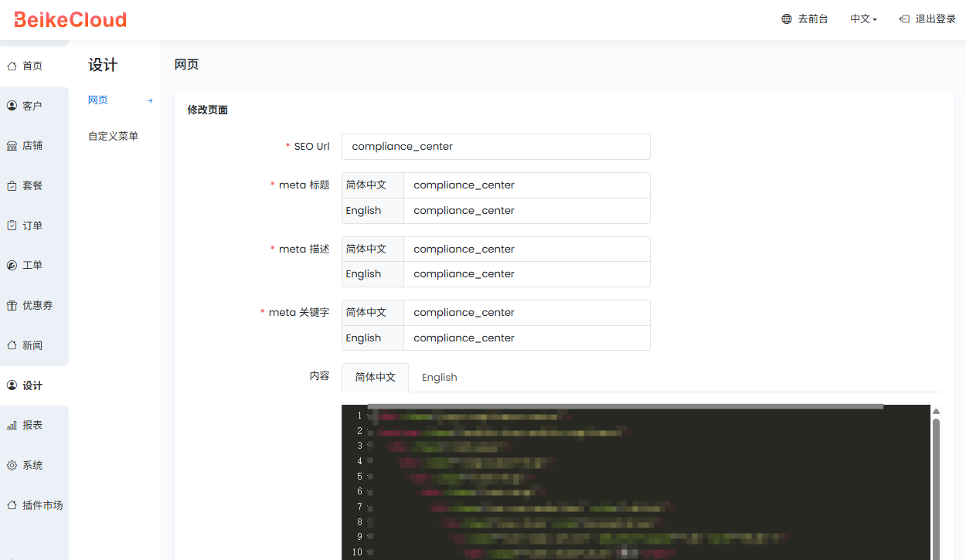Click the gift icon for 优惠券

pos(12,305)
